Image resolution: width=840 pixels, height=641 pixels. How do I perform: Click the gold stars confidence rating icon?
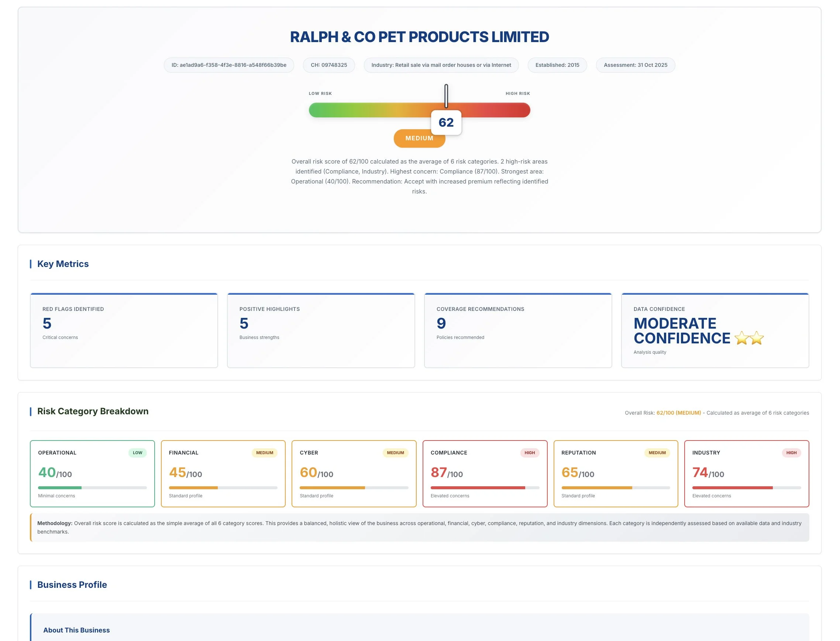point(748,338)
